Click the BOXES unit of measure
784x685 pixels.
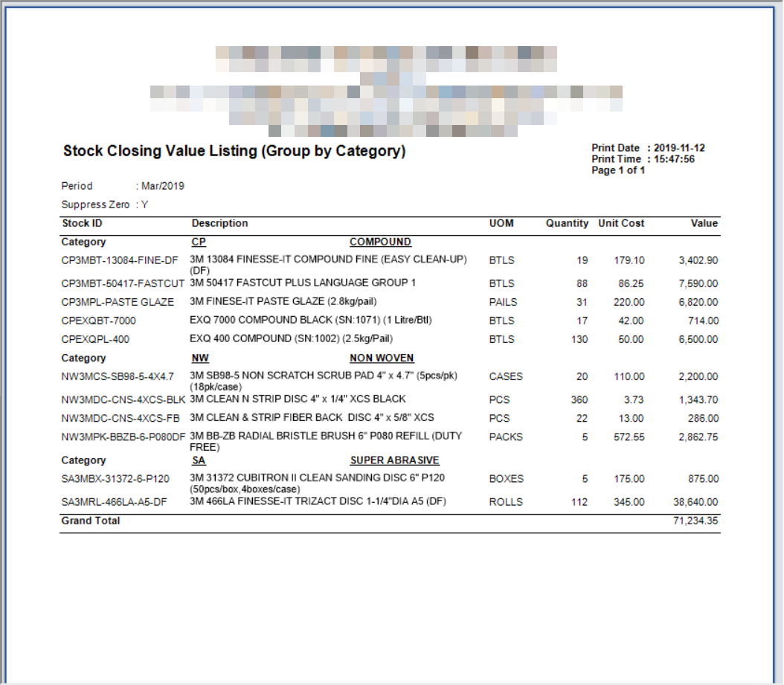click(506, 479)
